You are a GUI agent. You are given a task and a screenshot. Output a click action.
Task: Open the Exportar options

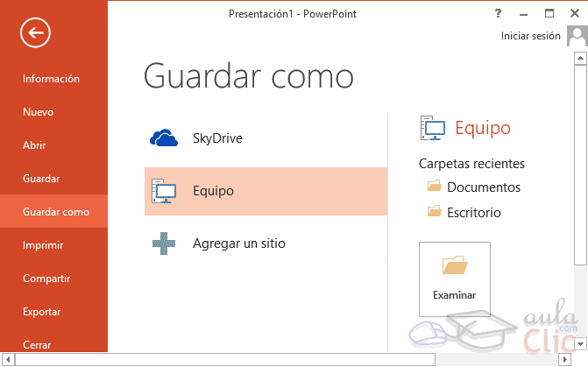click(x=42, y=312)
